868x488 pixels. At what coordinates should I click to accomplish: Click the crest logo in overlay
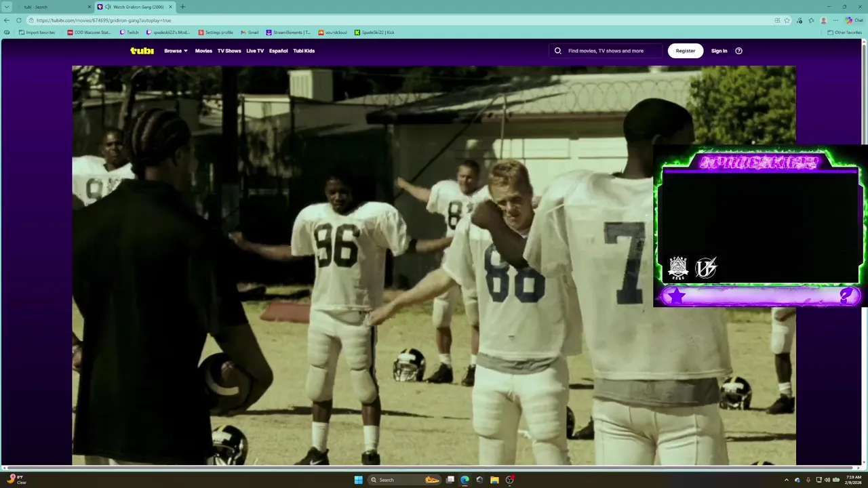(678, 268)
